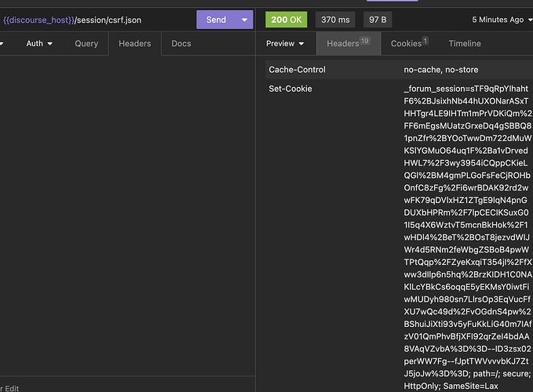Click the 370 ms response time tag
Image resolution: width=533 pixels, height=392 pixels.
(x=335, y=20)
